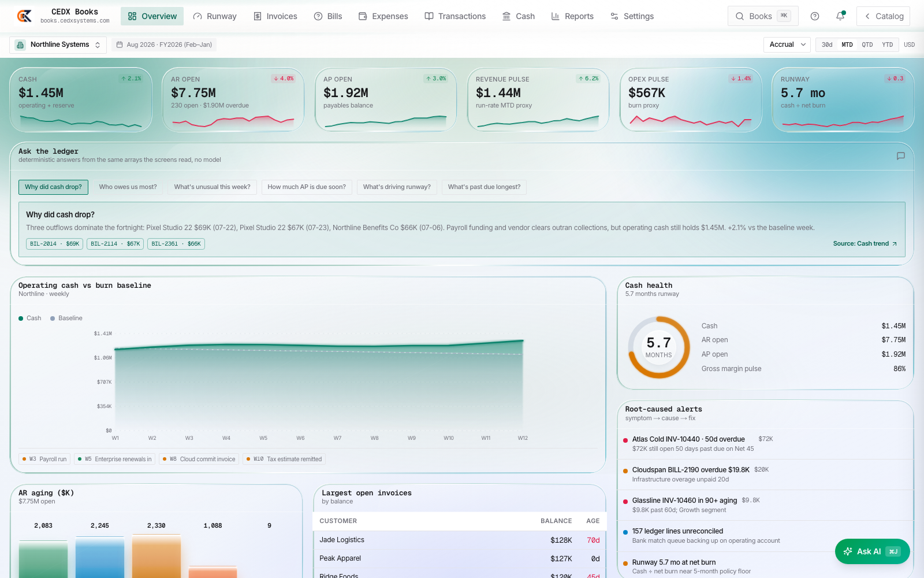Select the 'Why did cash drop?' question chip

(53, 187)
